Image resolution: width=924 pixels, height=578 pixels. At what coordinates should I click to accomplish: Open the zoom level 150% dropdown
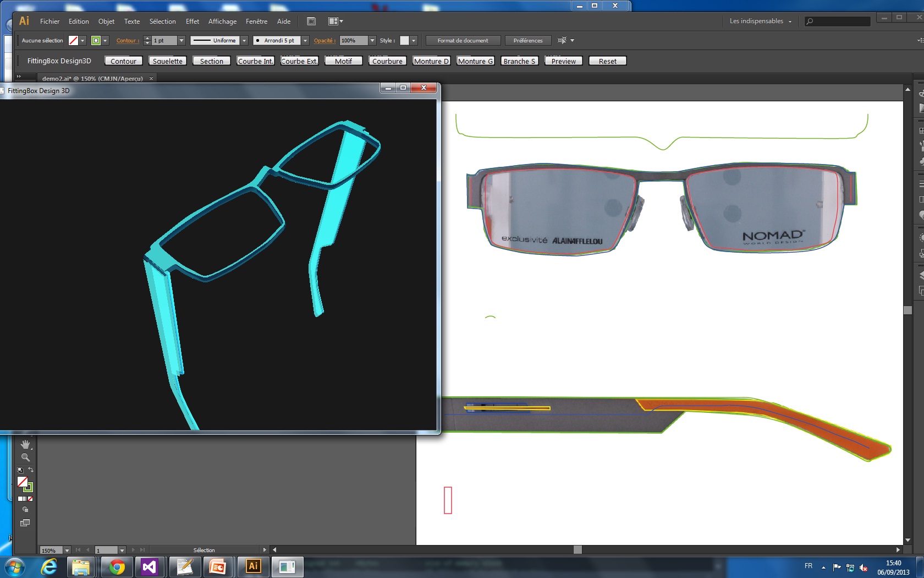click(67, 550)
